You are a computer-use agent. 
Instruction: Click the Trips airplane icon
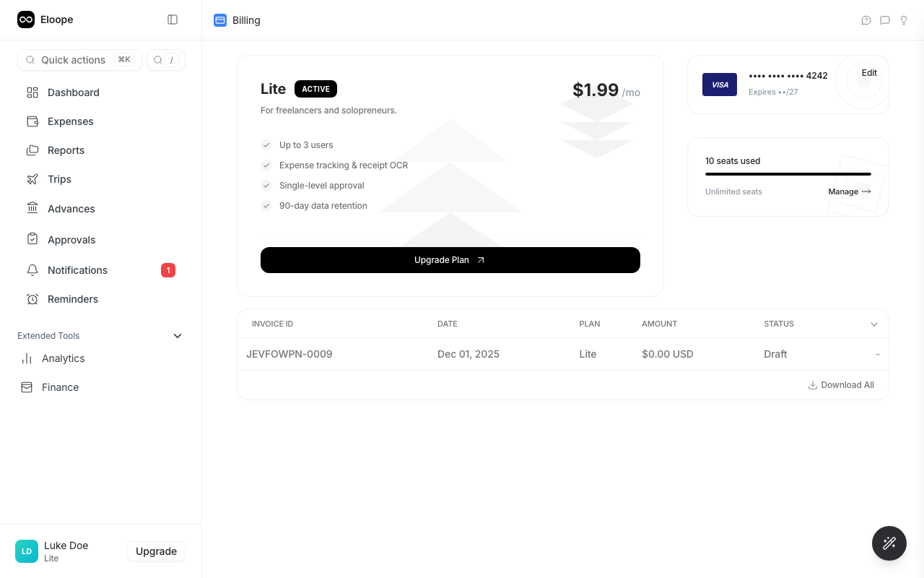32,179
